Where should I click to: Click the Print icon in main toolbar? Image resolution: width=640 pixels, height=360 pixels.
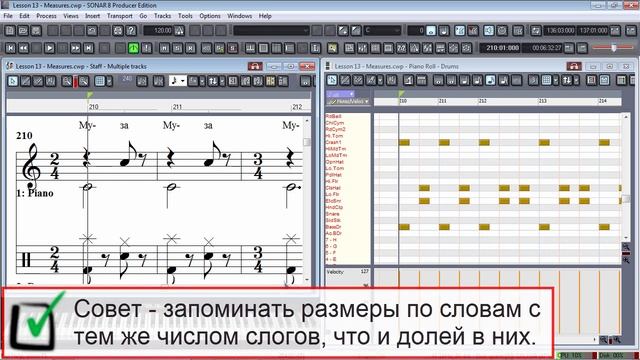point(118,31)
